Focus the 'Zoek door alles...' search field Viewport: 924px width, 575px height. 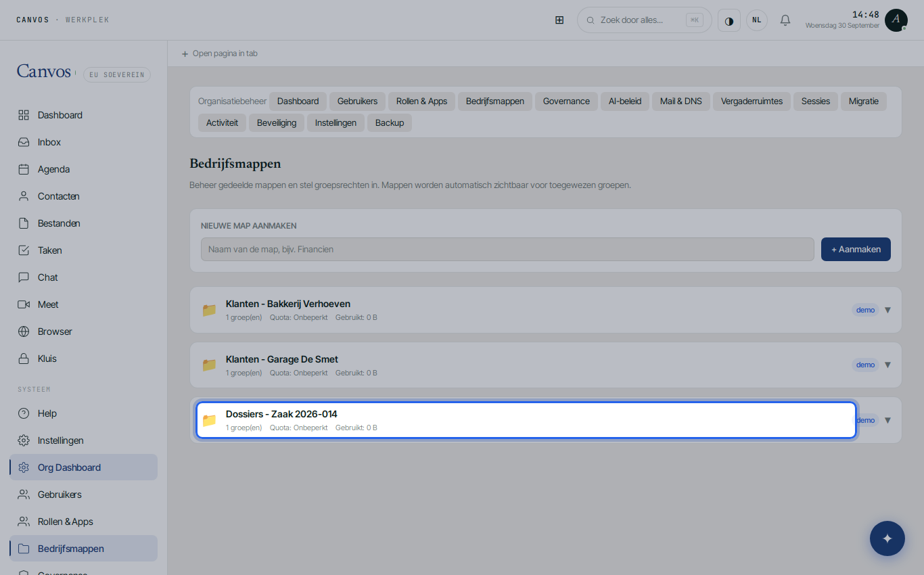(x=645, y=20)
